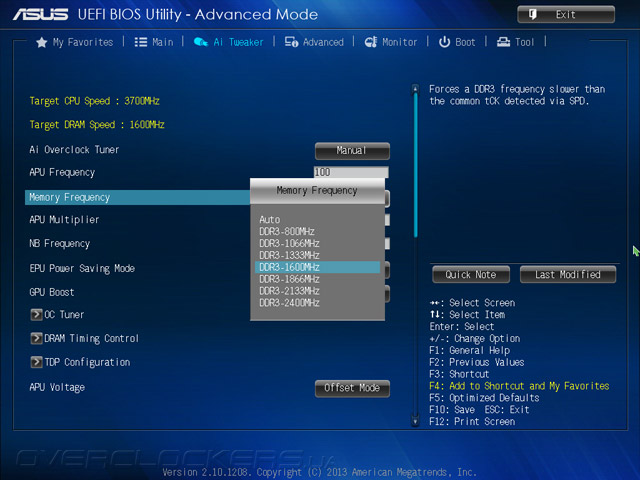Click the settings list scroll down arrow
Viewport: 640px width, 480px height.
pos(415,421)
